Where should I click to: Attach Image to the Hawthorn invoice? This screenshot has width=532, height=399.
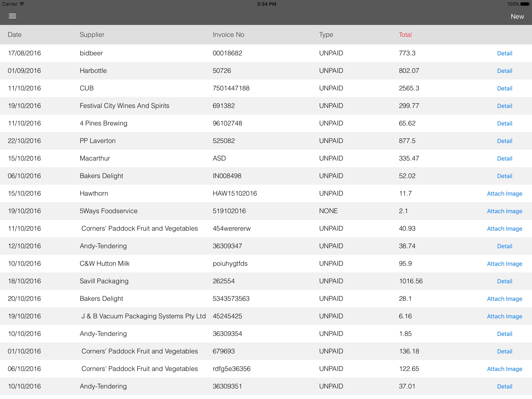504,194
